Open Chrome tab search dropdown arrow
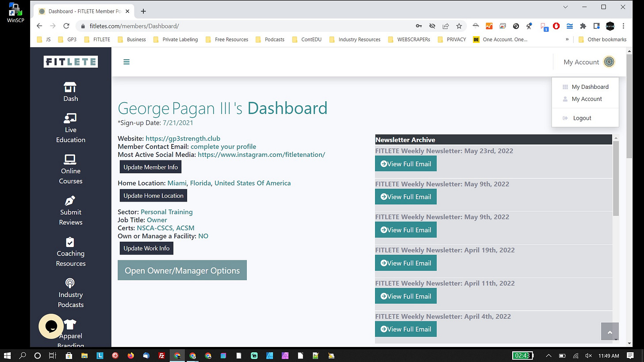The width and height of the screenshot is (644, 362). pos(565,7)
